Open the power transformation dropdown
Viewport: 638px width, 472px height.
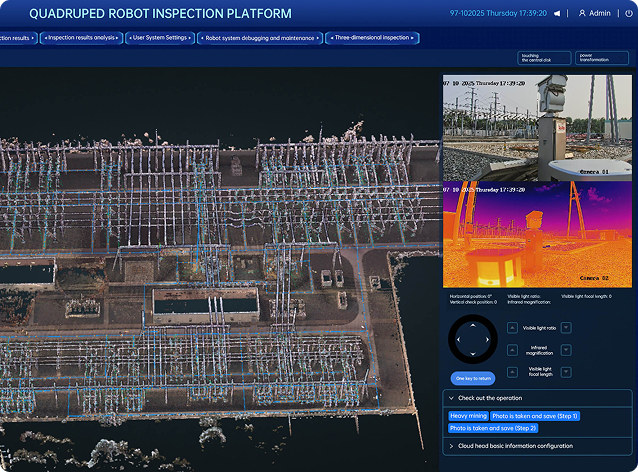602,58
